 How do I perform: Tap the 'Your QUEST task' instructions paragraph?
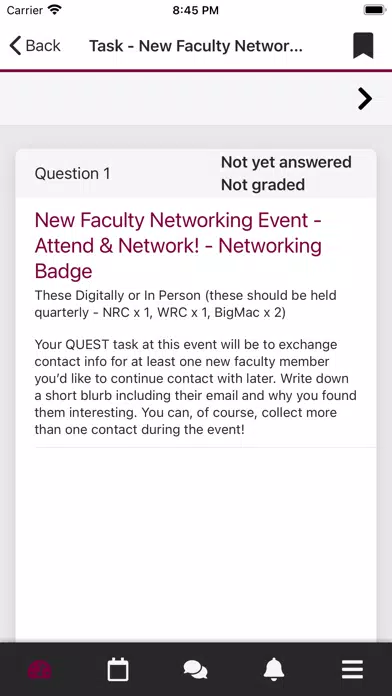[x=195, y=387]
